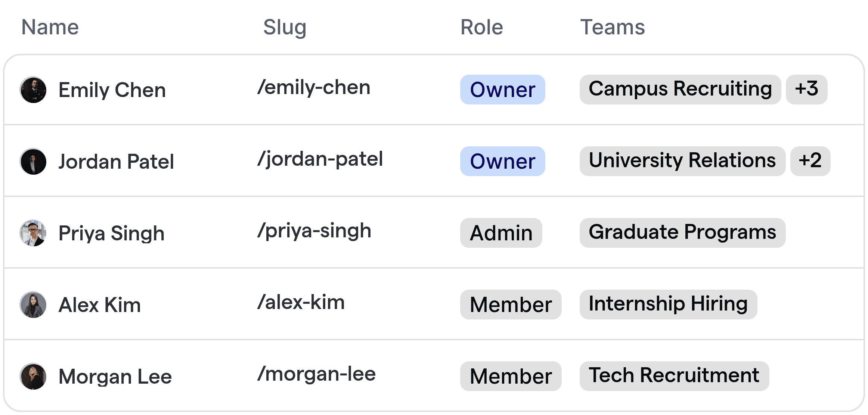The height and width of the screenshot is (415, 868).
Task: Click Jordan Patel's profile avatar
Action: (x=33, y=161)
